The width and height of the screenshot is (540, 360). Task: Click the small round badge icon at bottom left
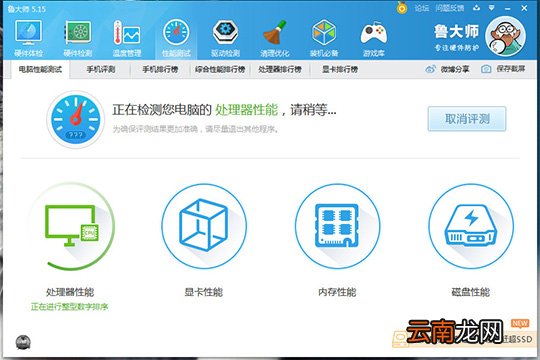23,342
